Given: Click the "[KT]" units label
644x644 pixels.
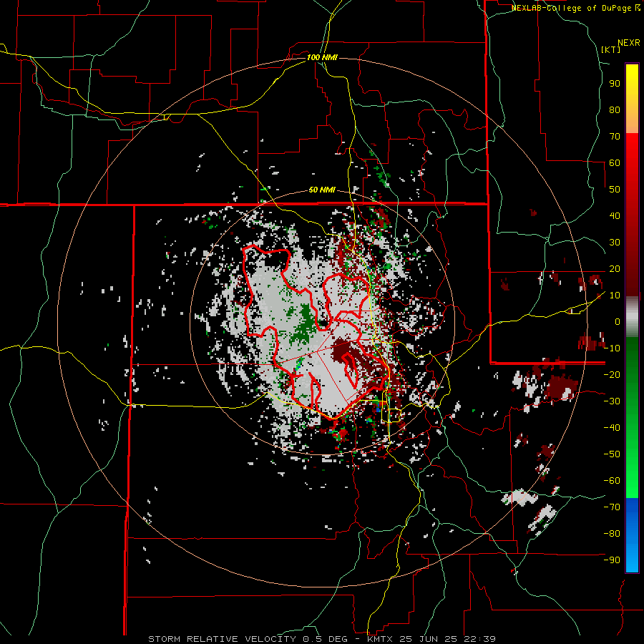Looking at the screenshot, I should (x=611, y=49).
